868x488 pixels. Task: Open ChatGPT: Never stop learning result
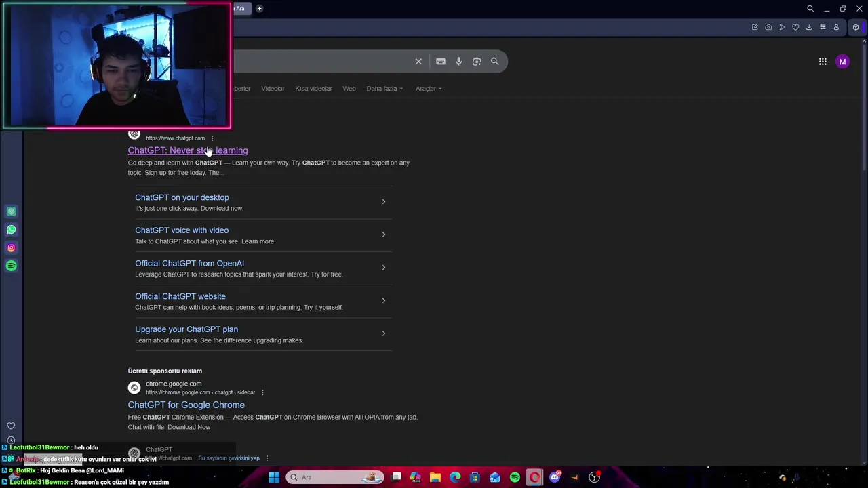point(188,150)
